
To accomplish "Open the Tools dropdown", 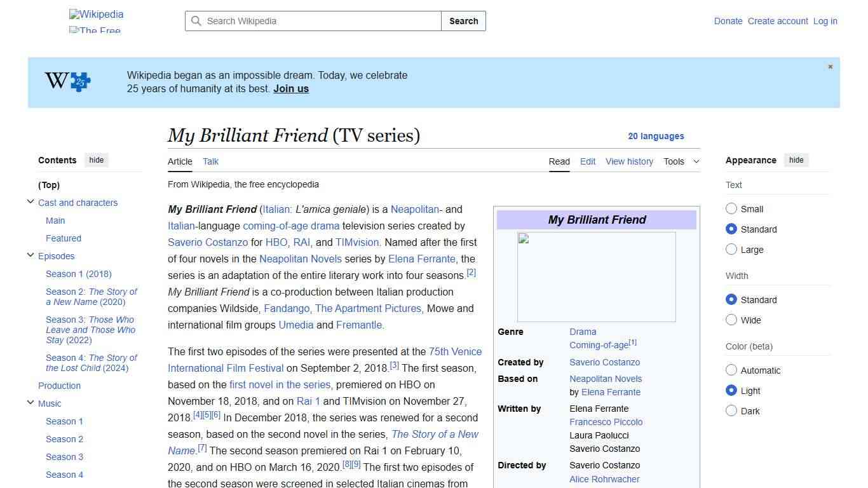I will coord(681,161).
